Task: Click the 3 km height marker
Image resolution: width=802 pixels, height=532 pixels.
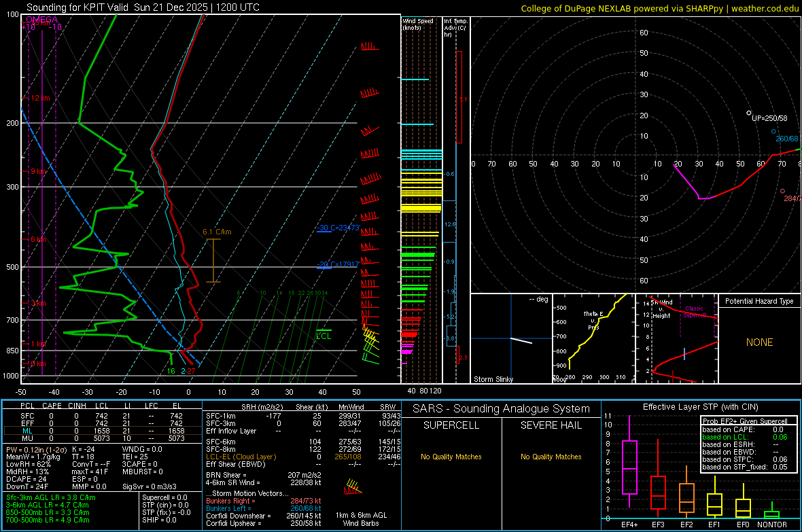Action: (x=38, y=303)
